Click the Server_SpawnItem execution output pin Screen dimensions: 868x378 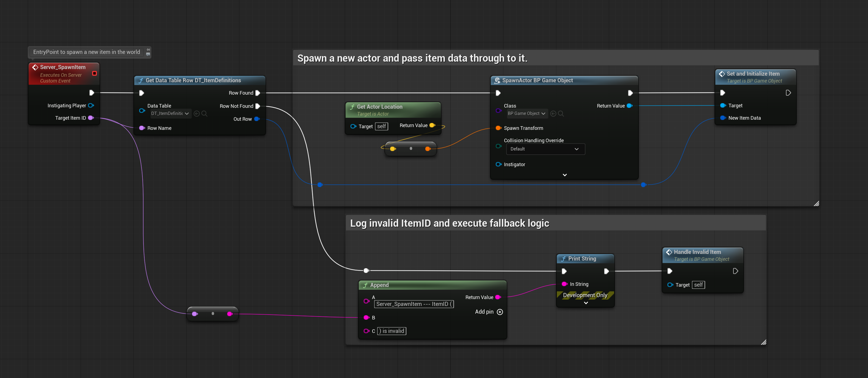[x=92, y=93]
